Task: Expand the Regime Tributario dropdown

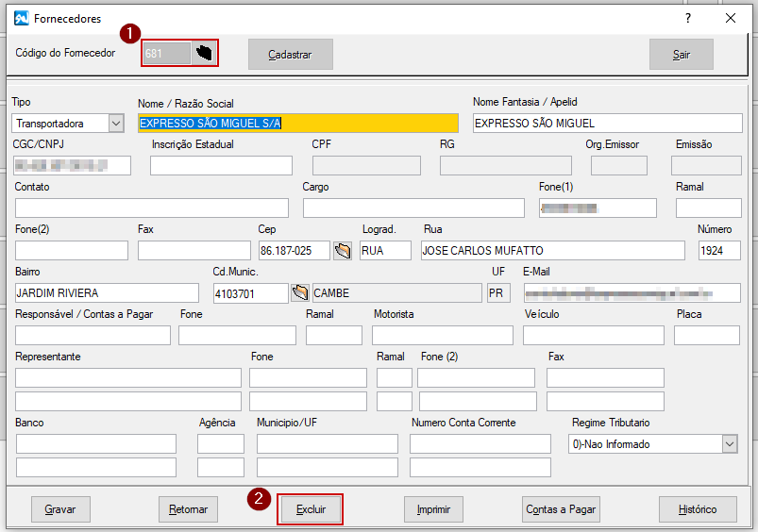Action: coord(730,443)
